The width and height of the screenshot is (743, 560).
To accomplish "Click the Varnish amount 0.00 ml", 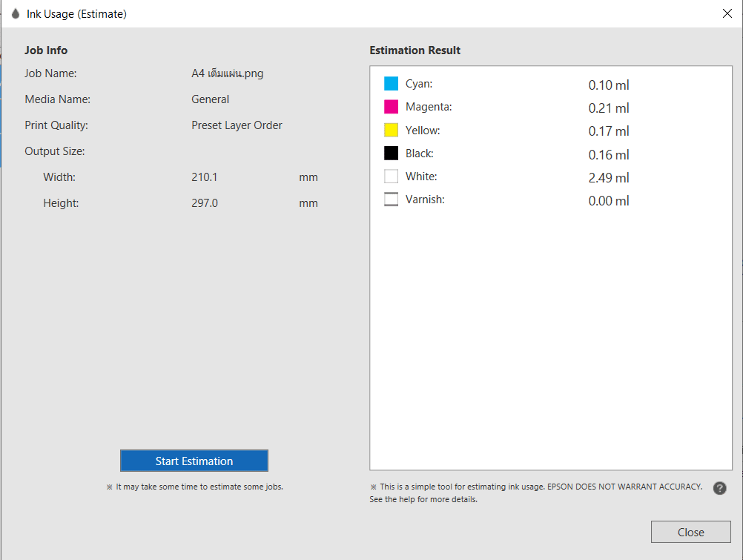I will (608, 201).
